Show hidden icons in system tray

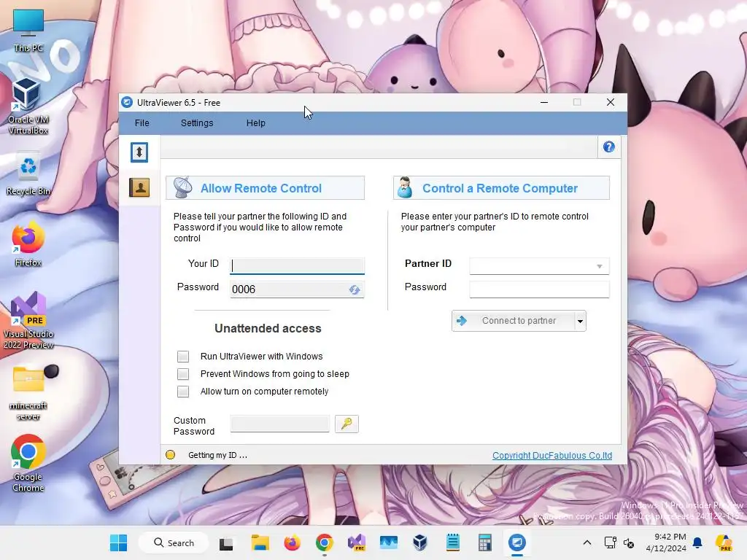587,542
